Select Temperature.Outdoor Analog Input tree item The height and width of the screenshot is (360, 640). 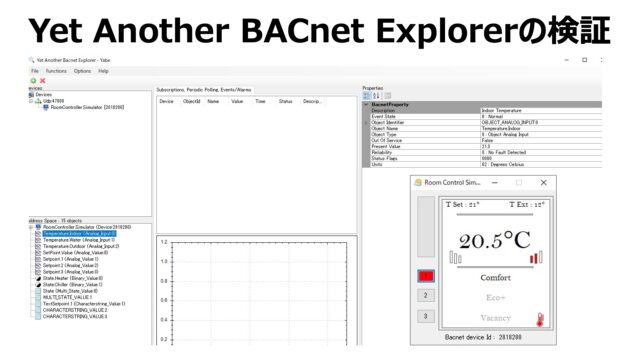[x=81, y=247]
